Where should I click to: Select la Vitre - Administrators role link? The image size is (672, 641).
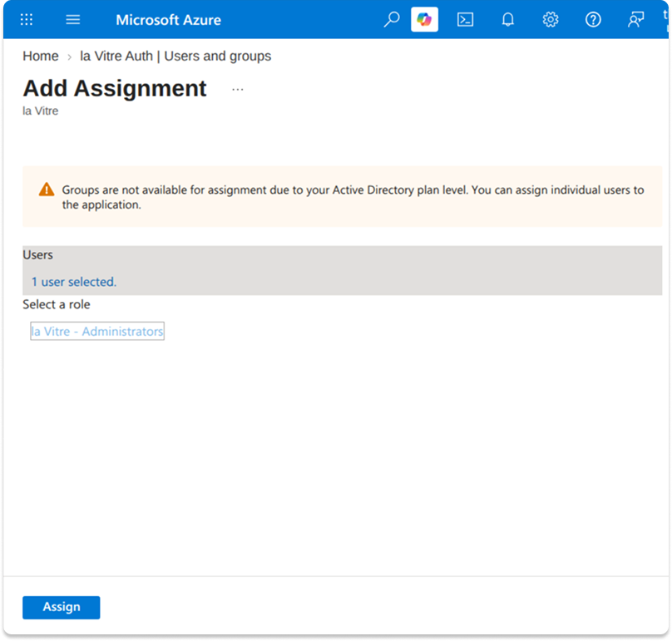(x=97, y=331)
